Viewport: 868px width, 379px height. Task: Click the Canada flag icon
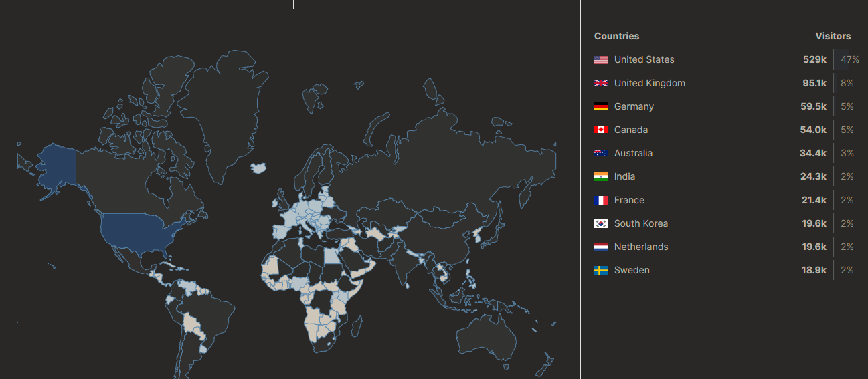coord(600,130)
